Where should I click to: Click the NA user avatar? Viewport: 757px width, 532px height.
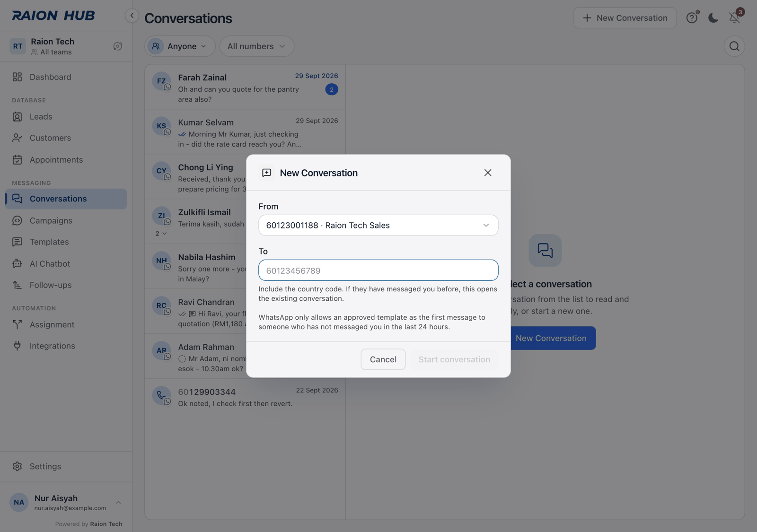point(19,502)
